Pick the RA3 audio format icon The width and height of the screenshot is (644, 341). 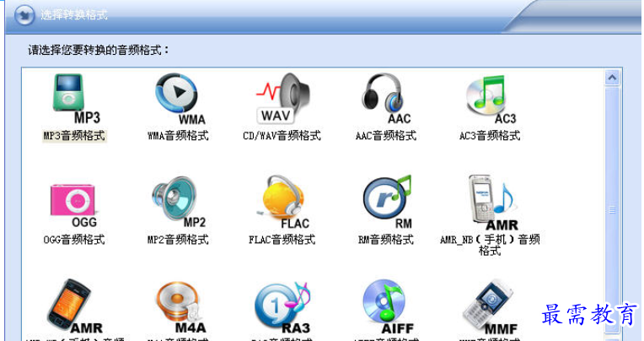pyautogui.click(x=282, y=308)
